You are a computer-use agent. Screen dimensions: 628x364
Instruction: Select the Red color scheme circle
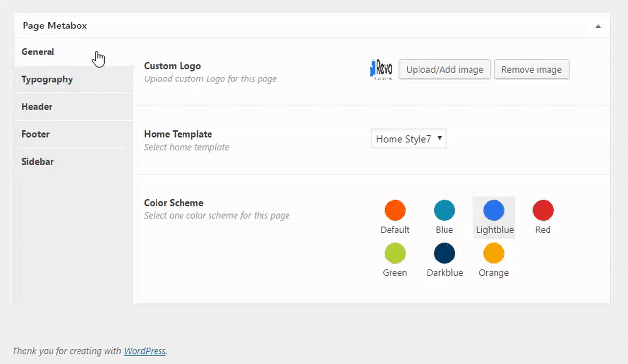(x=543, y=210)
